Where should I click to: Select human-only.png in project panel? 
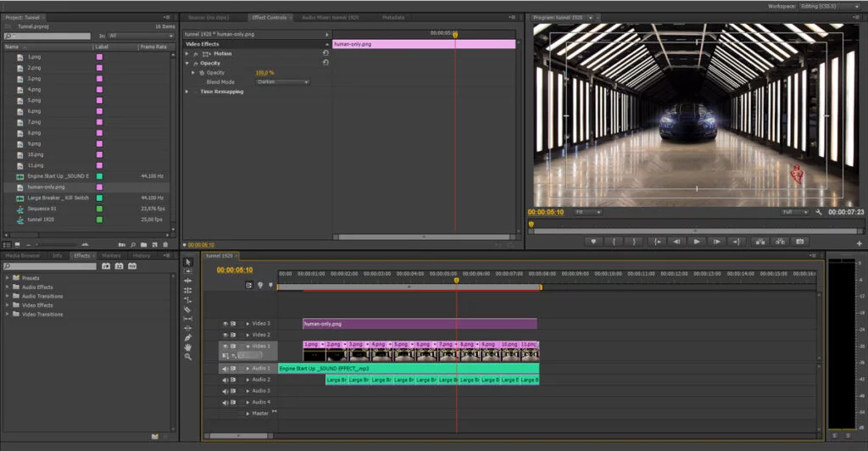(x=46, y=187)
